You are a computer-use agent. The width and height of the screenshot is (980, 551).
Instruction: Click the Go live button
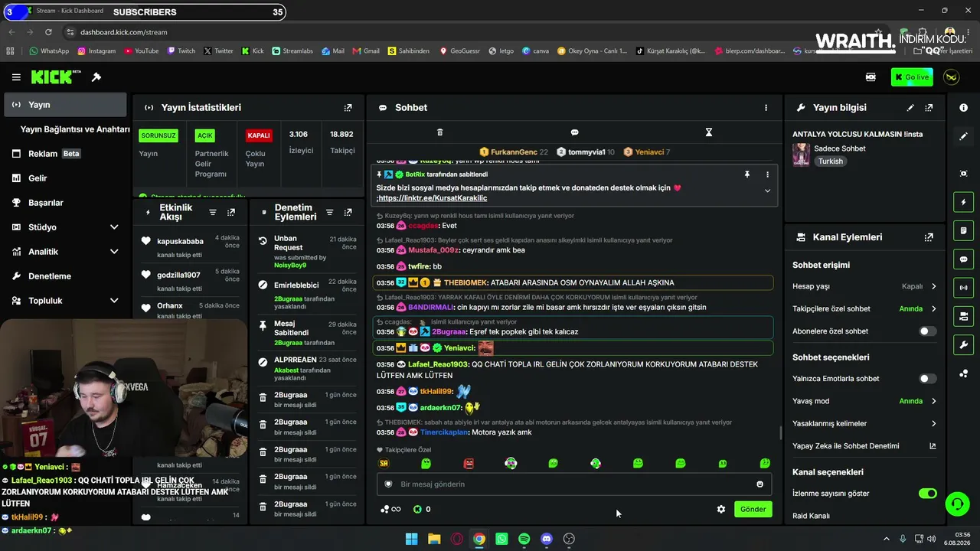point(912,77)
